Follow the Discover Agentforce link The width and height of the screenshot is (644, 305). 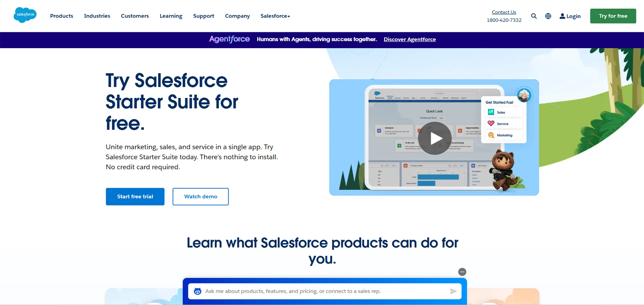click(x=410, y=39)
